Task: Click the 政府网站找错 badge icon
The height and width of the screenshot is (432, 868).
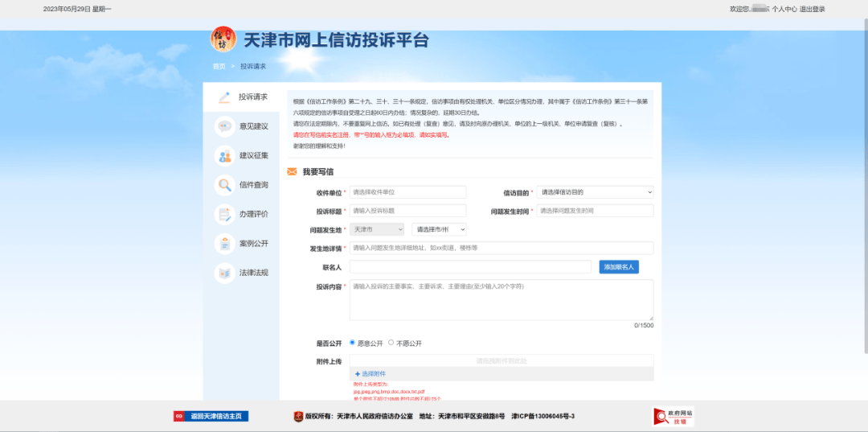Action: pos(673,416)
